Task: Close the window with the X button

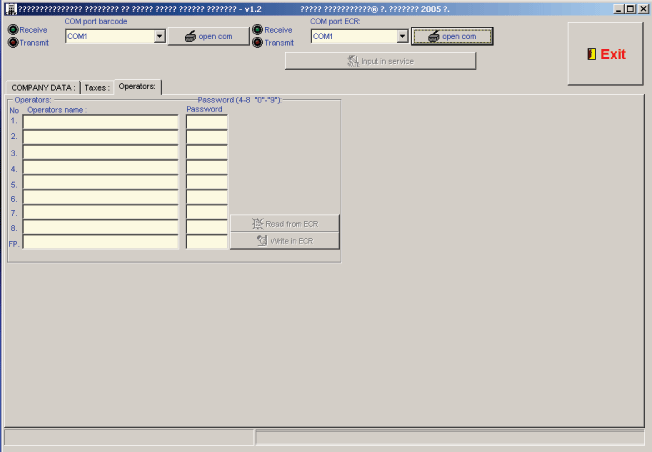Action: (x=643, y=9)
